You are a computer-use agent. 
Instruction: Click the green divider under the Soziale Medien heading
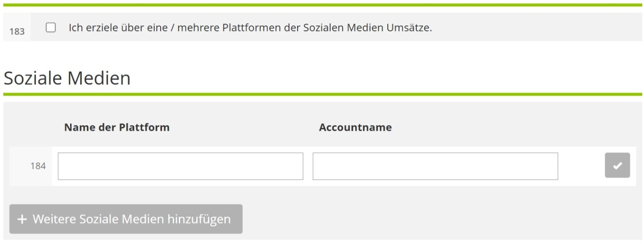[x=322, y=94]
